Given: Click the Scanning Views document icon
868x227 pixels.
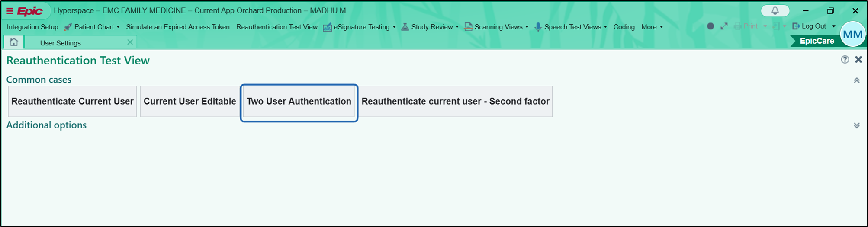Looking at the screenshot, I should click(x=468, y=27).
